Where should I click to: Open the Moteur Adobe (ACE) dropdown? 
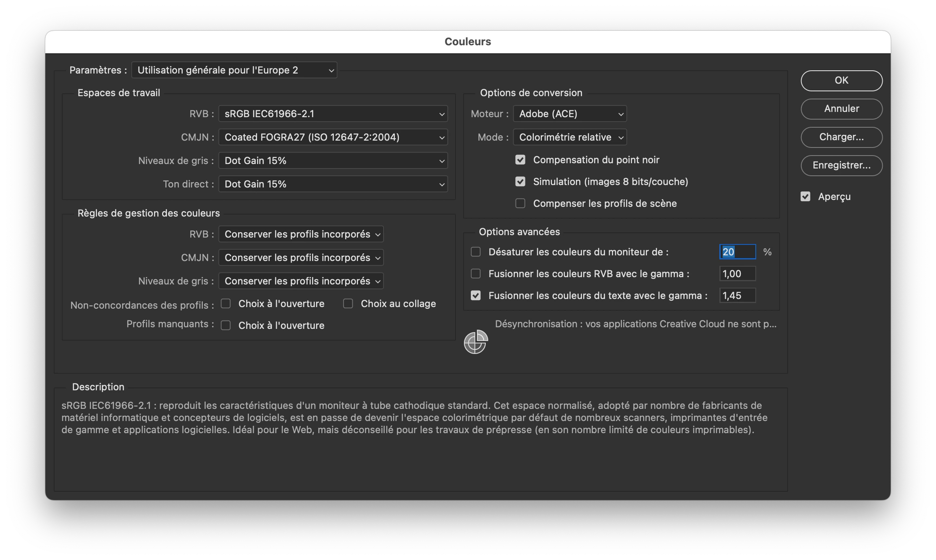(569, 114)
